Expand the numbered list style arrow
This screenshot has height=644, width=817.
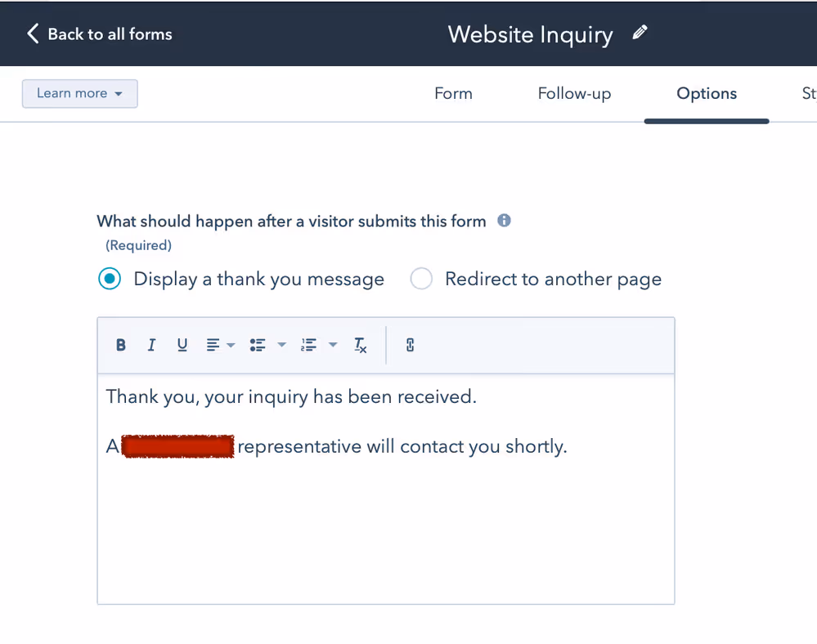(332, 345)
